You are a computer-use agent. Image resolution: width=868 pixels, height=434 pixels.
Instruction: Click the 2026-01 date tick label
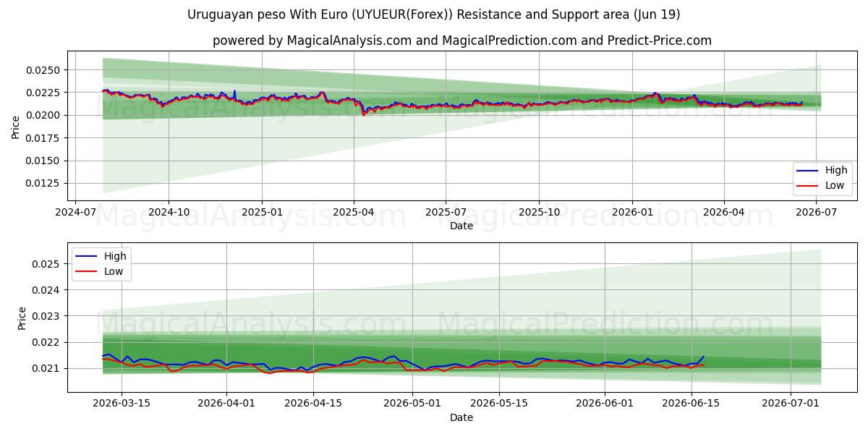[x=631, y=213]
